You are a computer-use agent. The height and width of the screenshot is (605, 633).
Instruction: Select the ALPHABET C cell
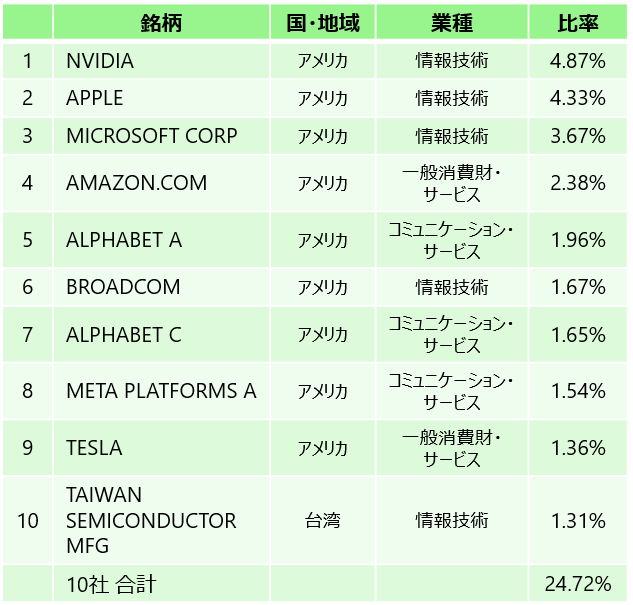pos(124,334)
